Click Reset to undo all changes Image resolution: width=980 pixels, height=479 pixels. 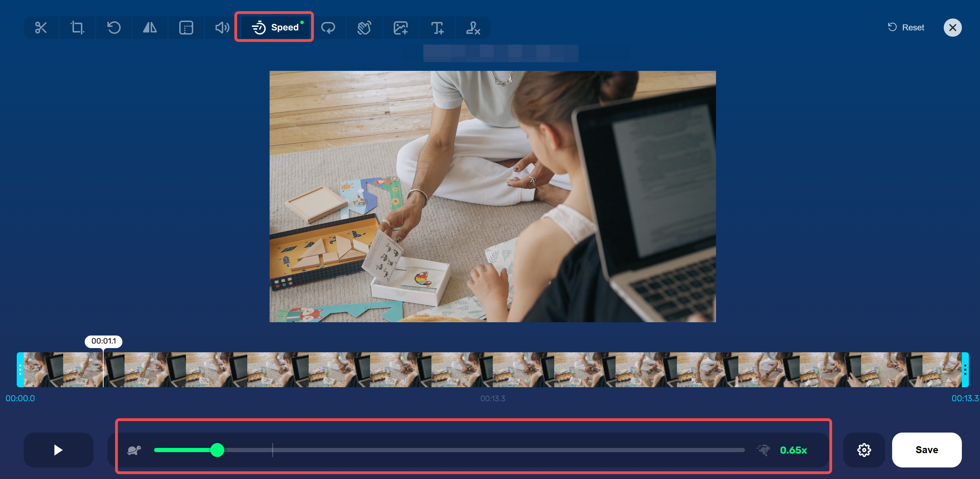coord(905,27)
